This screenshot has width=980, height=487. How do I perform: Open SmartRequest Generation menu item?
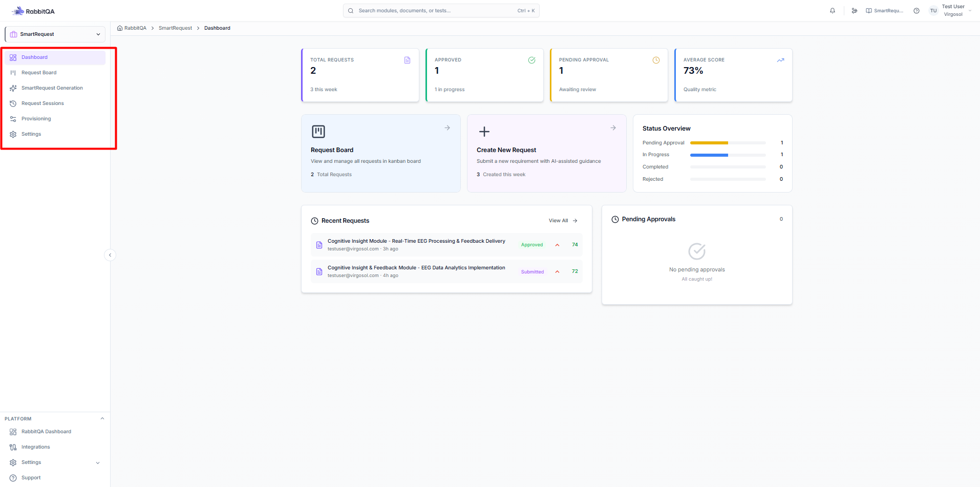[x=55, y=88]
